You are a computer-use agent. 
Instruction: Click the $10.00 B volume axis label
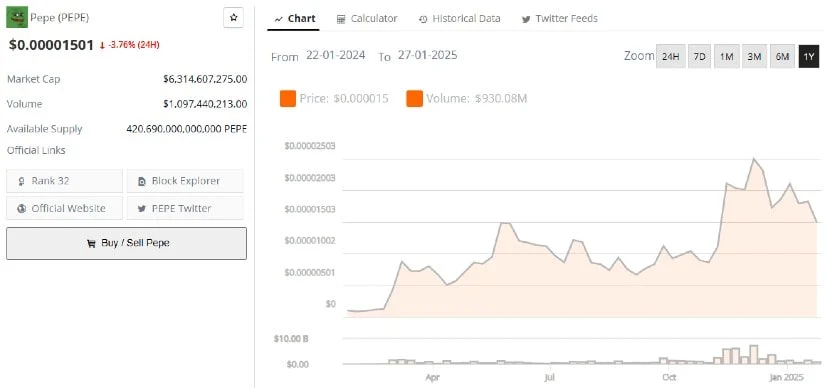pyautogui.click(x=291, y=339)
